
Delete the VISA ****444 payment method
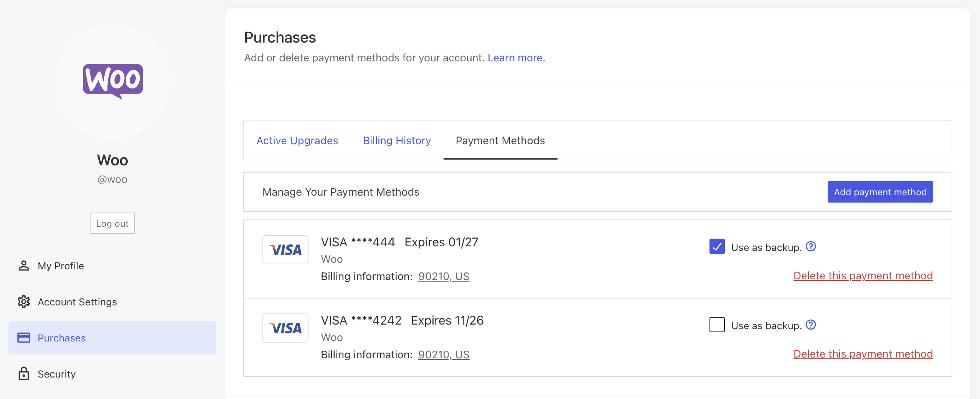(863, 275)
